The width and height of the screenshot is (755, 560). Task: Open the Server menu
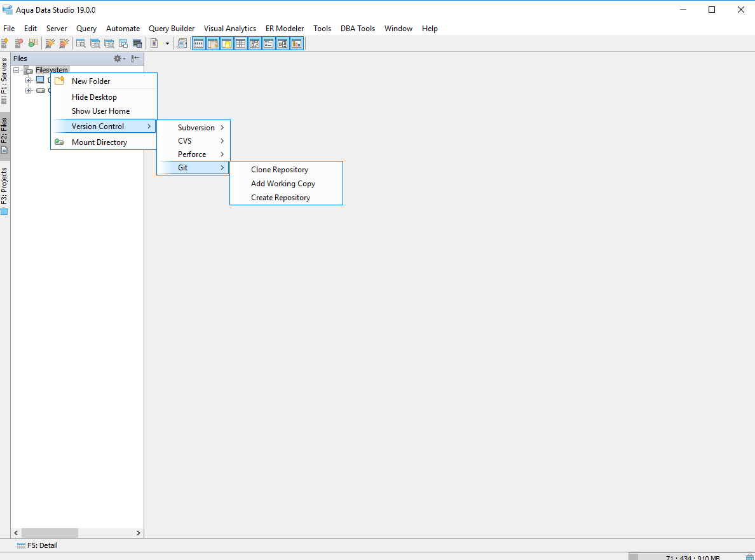coord(57,29)
